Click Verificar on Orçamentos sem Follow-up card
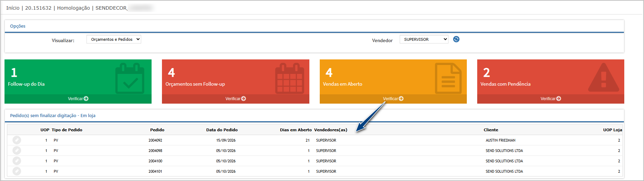Image resolution: width=644 pixels, height=181 pixels. [236, 99]
